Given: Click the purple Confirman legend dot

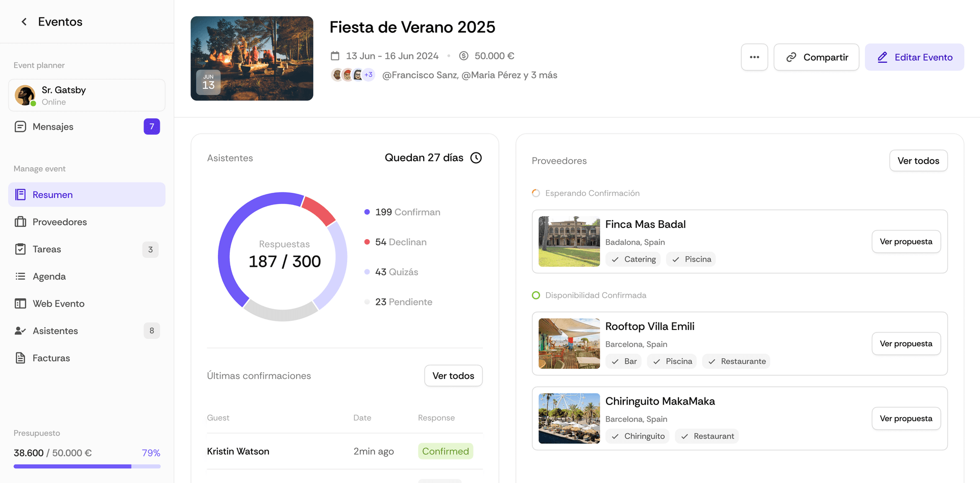Looking at the screenshot, I should (366, 212).
